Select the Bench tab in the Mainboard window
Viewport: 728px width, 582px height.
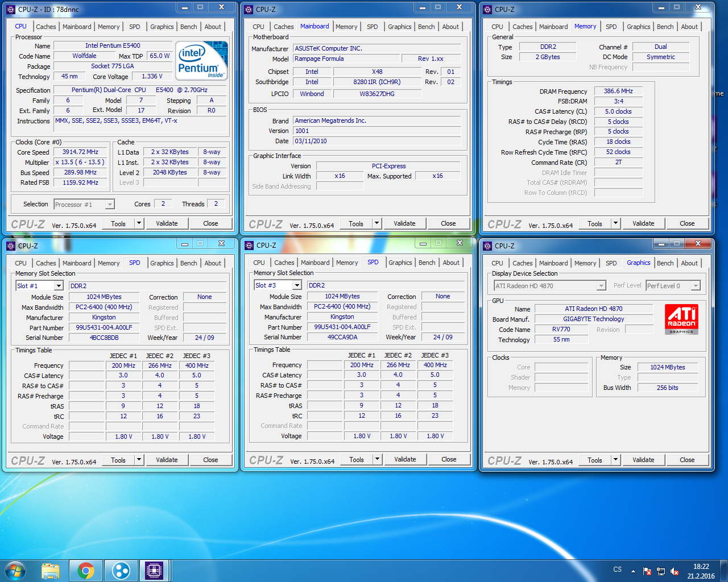point(427,27)
